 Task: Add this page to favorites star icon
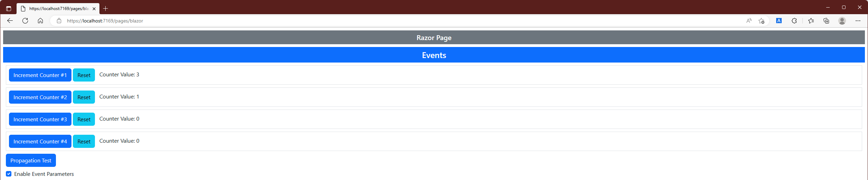761,21
